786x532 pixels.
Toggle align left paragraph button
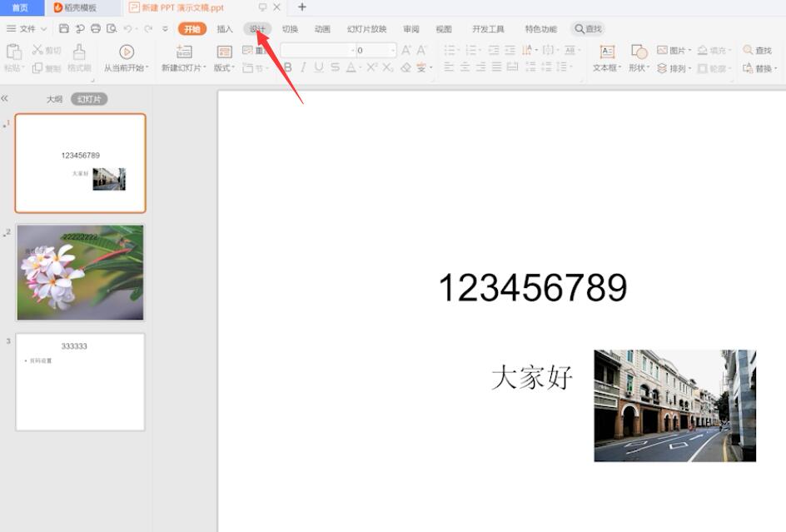point(449,67)
